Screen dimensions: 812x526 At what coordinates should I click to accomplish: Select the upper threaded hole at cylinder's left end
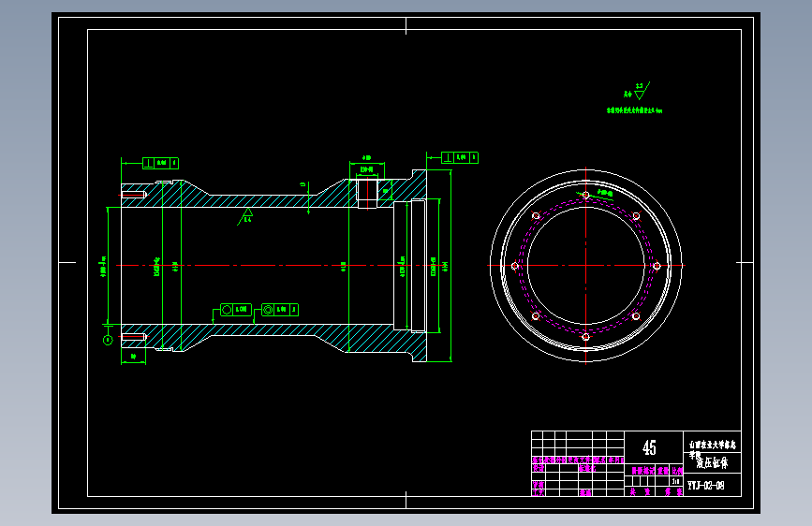pyautogui.click(x=134, y=195)
